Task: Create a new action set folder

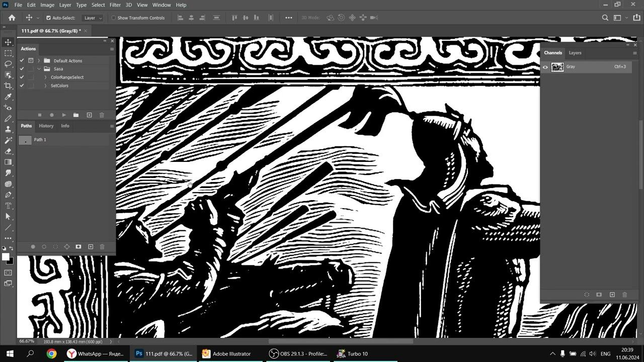Action: pyautogui.click(x=76, y=115)
